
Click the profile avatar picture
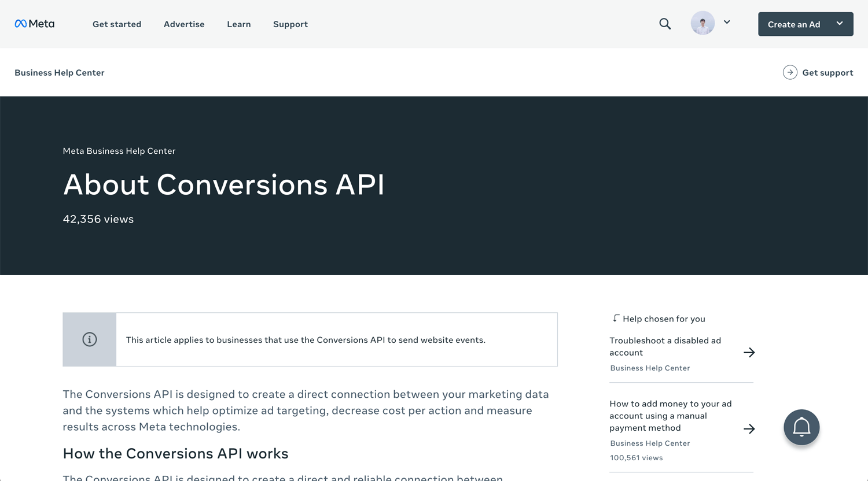pos(703,23)
